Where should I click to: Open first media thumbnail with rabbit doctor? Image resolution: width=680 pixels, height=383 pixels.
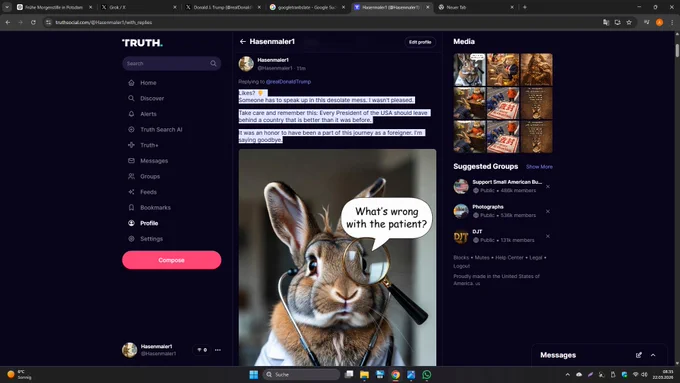[470, 69]
